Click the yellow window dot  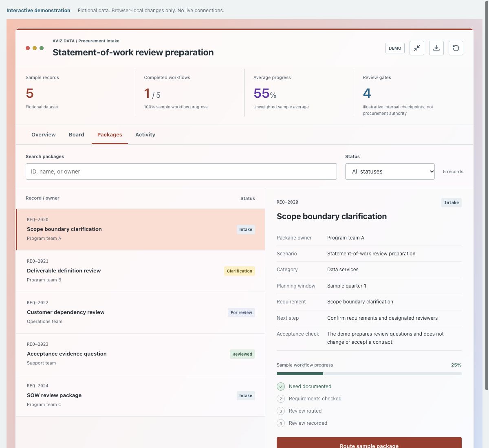point(35,48)
